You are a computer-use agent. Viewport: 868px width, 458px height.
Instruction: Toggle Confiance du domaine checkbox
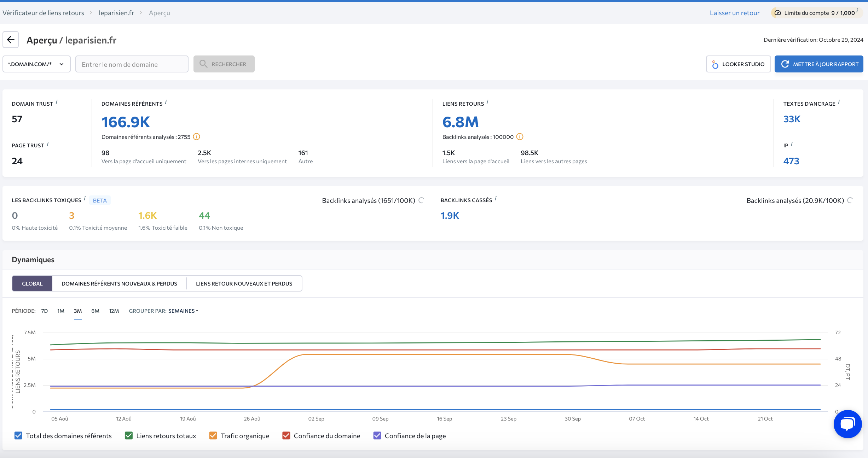click(286, 435)
